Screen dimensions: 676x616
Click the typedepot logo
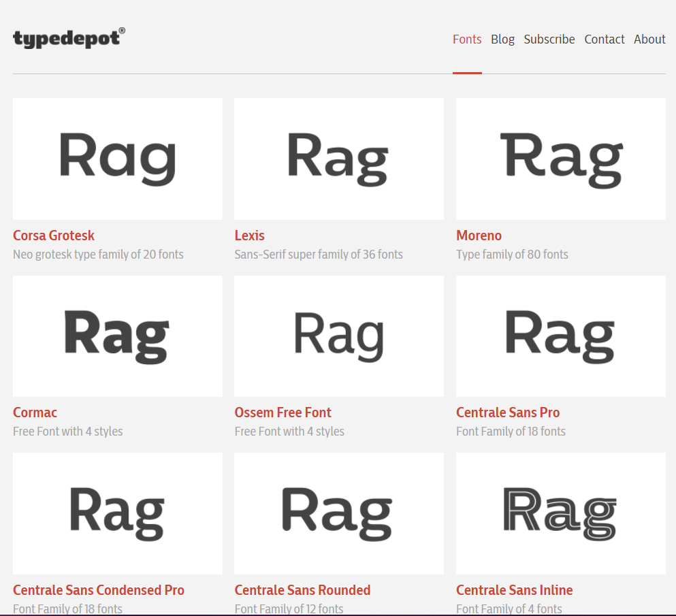pos(69,38)
